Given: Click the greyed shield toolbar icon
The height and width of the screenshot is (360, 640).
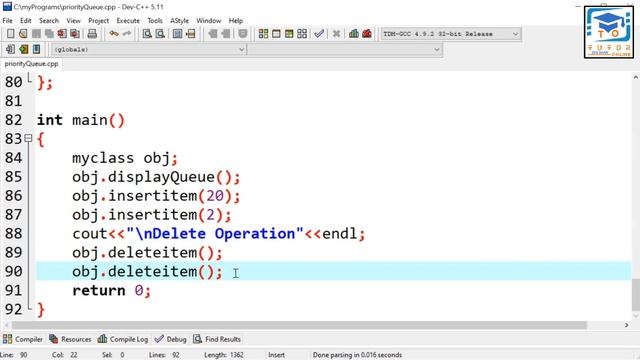Looking at the screenshot, I should [x=243, y=34].
